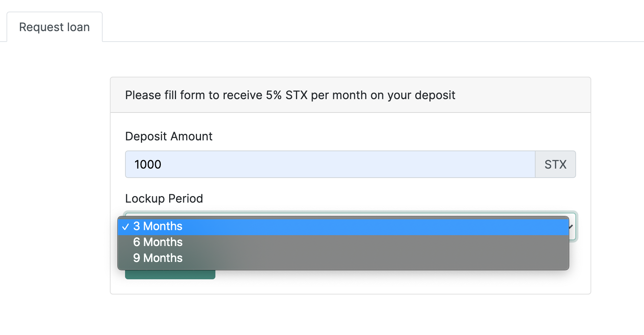Click the Deposit Amount label

point(168,136)
